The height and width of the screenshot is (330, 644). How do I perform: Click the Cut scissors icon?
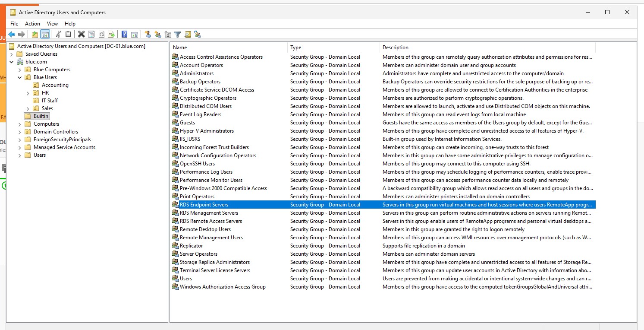58,35
